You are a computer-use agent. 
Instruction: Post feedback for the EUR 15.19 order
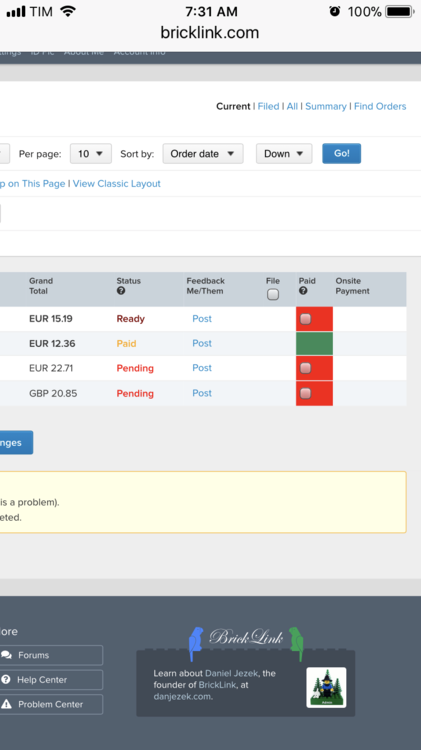point(202,319)
